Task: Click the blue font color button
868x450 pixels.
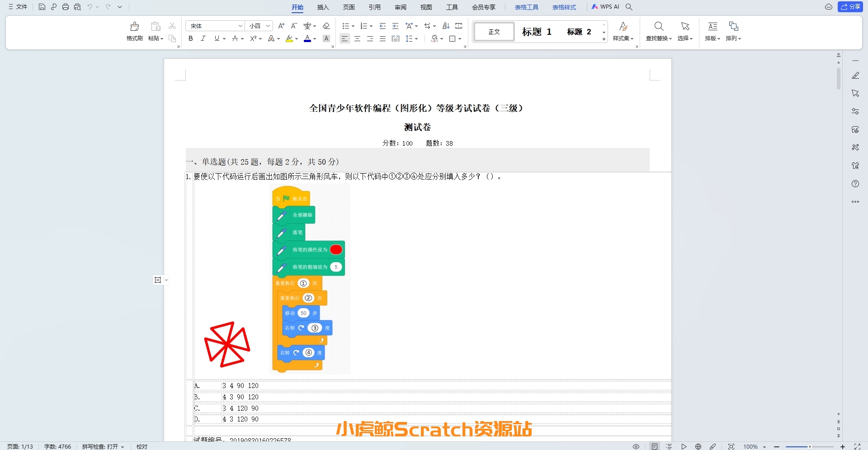Action: click(x=307, y=39)
